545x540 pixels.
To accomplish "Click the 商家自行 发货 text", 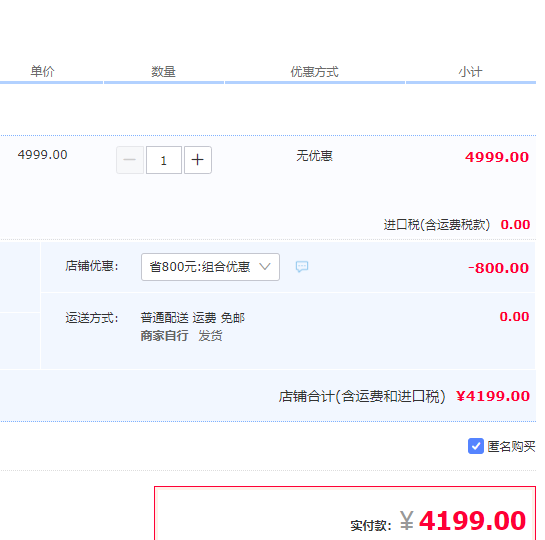I will point(181,336).
